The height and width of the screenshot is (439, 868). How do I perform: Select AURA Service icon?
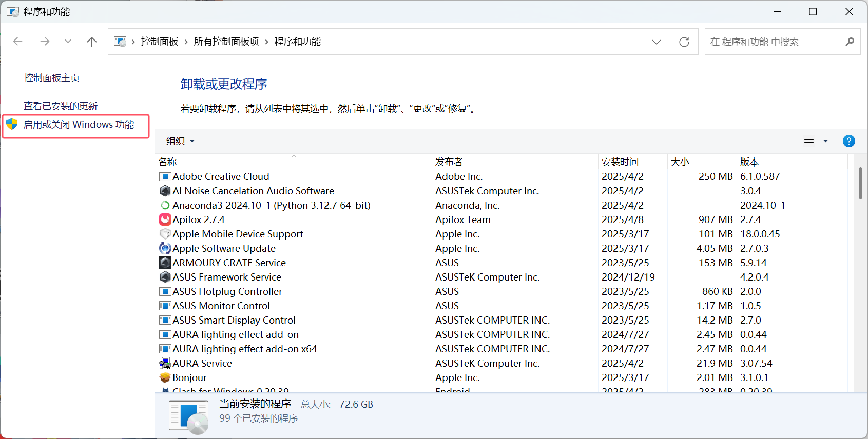click(x=165, y=363)
